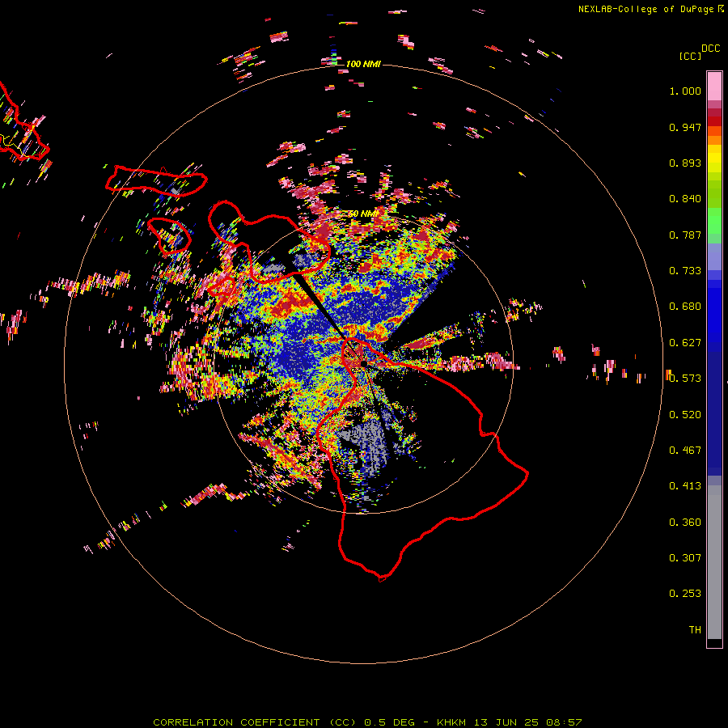Click the 0.413 scale value

click(x=685, y=486)
